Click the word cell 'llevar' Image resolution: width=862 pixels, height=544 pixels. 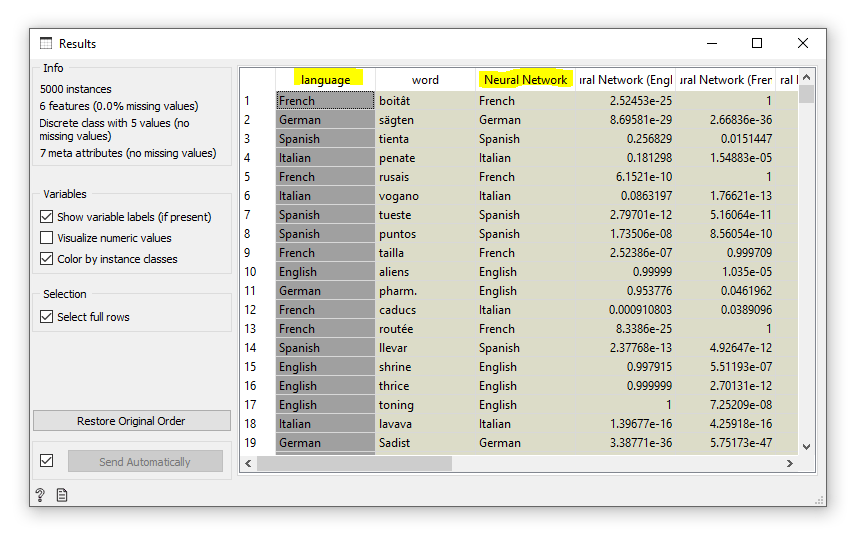(x=426, y=348)
